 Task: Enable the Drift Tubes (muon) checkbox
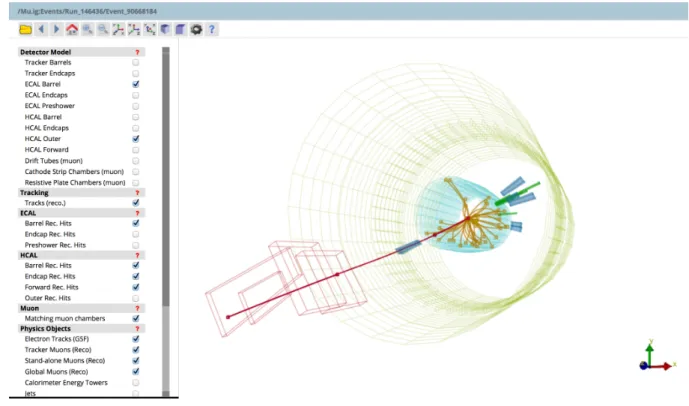pyautogui.click(x=136, y=161)
